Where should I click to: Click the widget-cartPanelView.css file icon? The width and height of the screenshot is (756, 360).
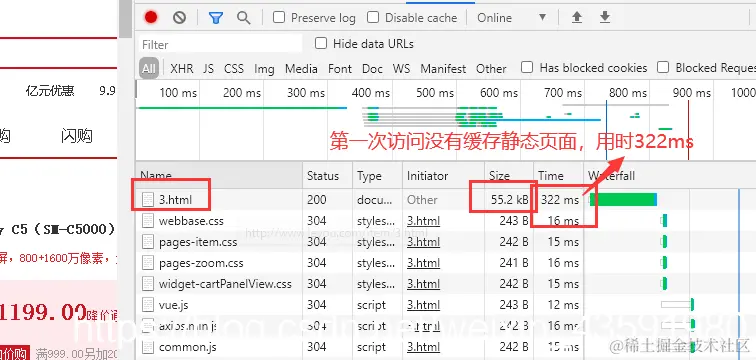tap(148, 284)
